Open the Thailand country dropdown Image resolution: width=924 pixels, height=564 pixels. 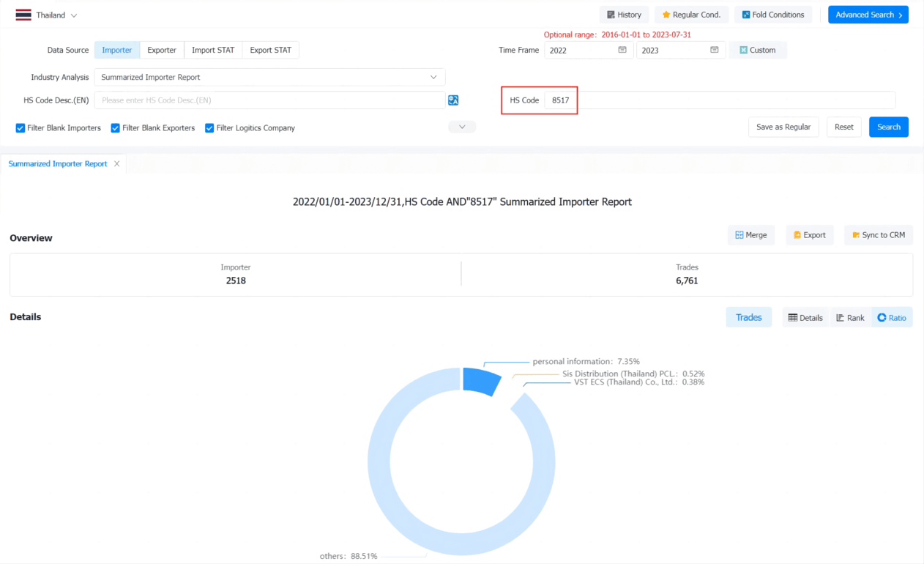click(47, 15)
